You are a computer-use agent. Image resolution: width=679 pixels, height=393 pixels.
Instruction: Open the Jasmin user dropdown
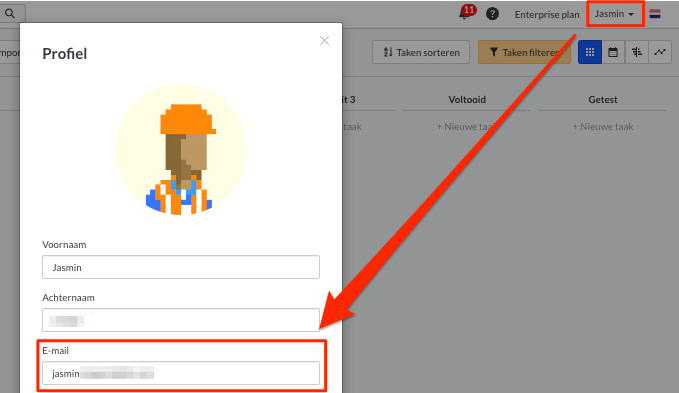(614, 14)
